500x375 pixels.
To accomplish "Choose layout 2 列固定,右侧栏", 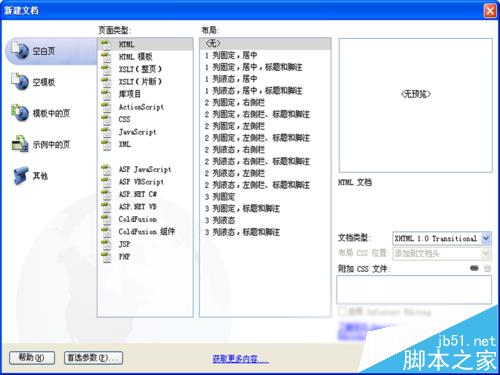I will click(x=265, y=102).
